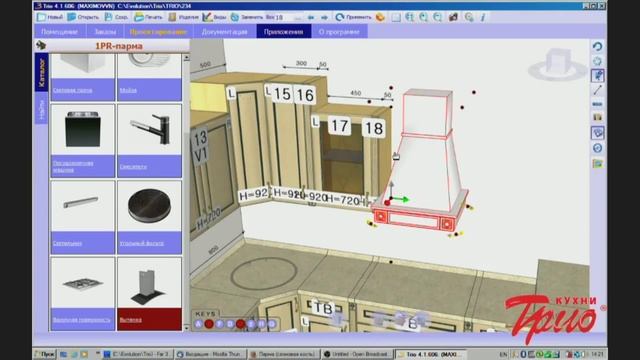Image resolution: width=640 pixels, height=360 pixels.
Task: Click the Смесители catalog link
Action: pos(133,166)
